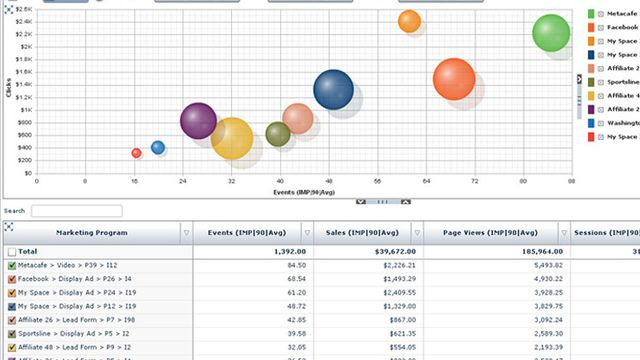Click the small icon beside Affiliate 4 legend entry
This screenshot has width=640, height=360.
(x=601, y=96)
